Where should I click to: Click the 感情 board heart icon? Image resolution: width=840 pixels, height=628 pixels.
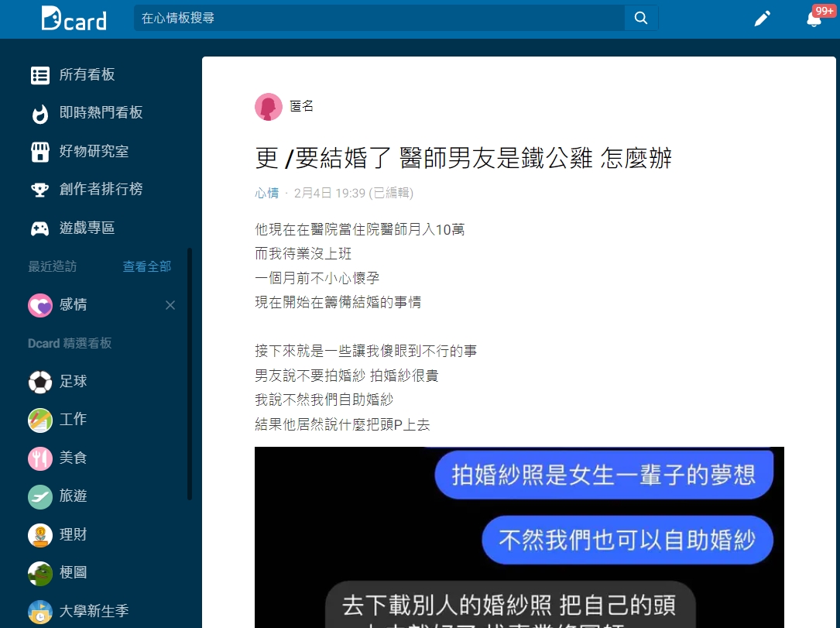(x=40, y=305)
